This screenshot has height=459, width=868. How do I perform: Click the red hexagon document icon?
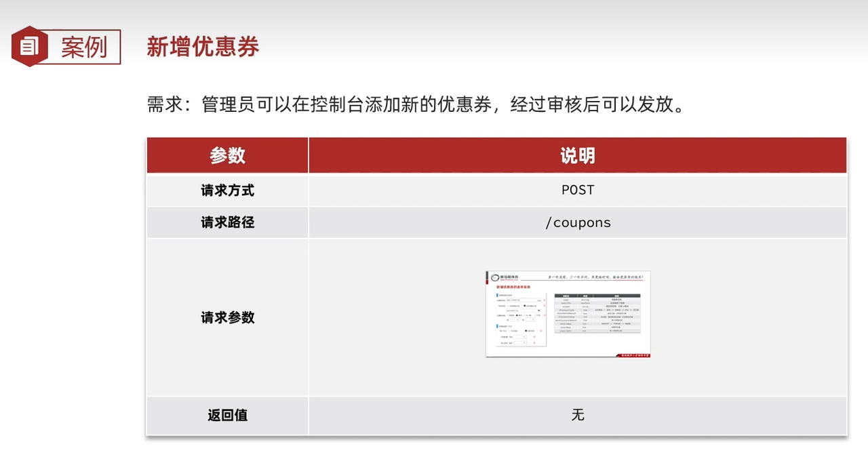click(x=29, y=46)
